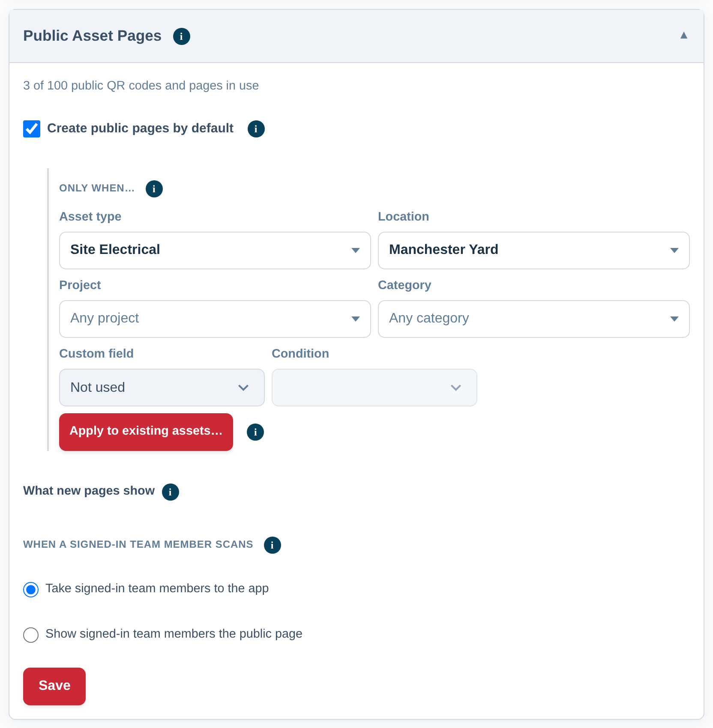This screenshot has height=728, width=713.
Task: Click the Asset type field label
Action: pyautogui.click(x=90, y=217)
